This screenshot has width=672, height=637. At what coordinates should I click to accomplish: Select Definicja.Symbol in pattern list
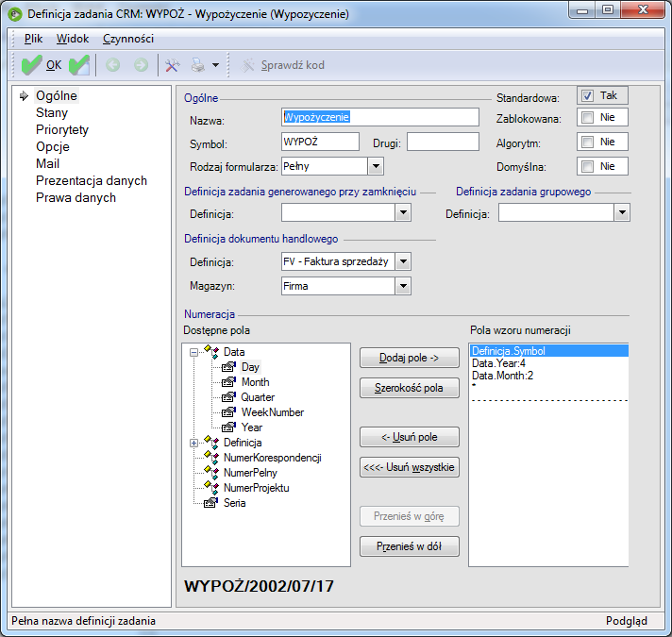click(549, 351)
